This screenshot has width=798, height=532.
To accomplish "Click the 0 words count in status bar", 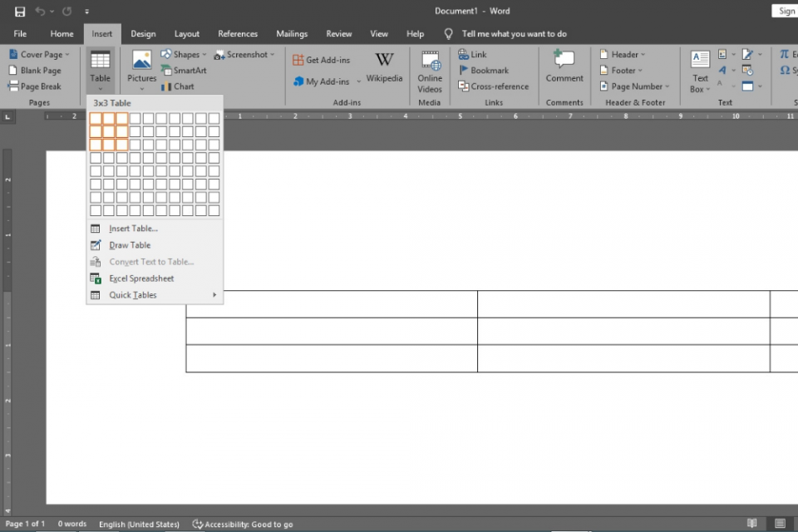I will (x=71, y=524).
